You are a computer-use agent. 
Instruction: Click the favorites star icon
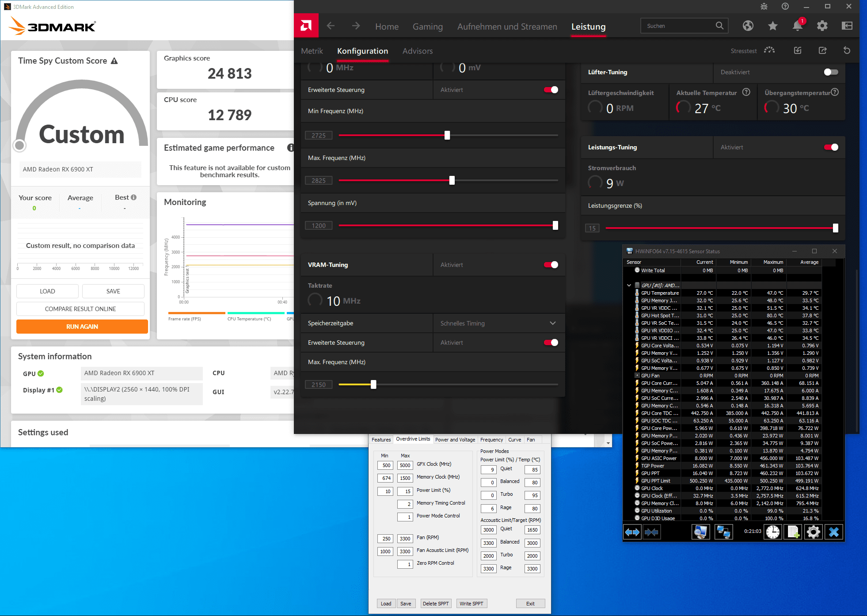coord(772,26)
